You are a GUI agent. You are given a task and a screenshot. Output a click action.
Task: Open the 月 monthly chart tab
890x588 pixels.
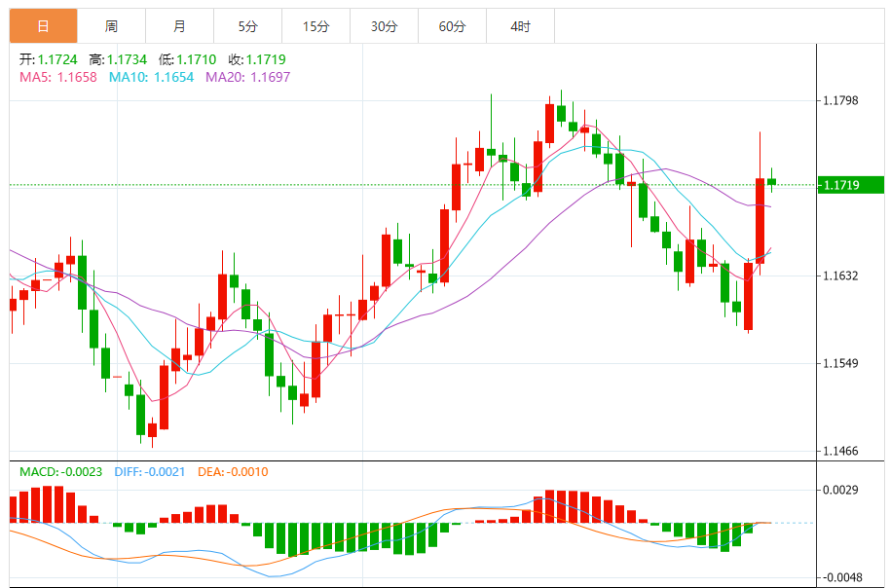(179, 26)
